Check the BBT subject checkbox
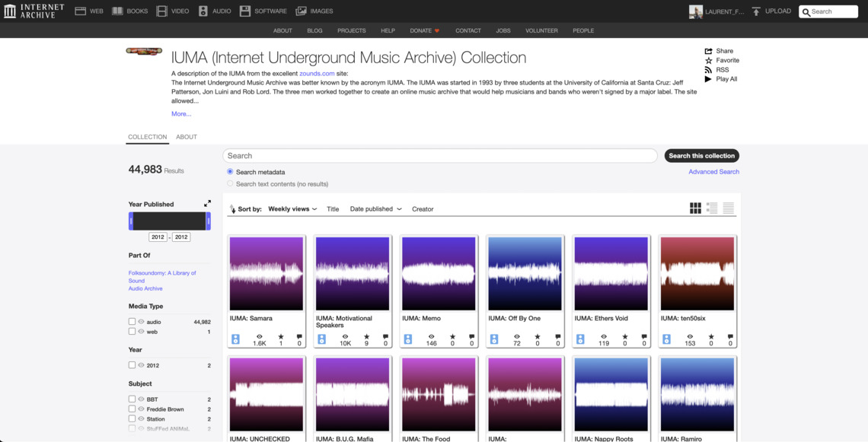868x442 pixels. click(x=132, y=399)
